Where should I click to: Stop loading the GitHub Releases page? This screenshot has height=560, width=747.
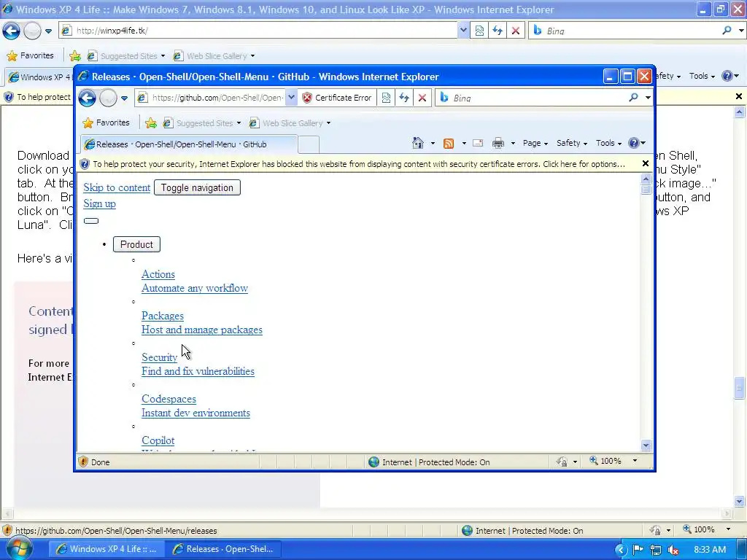click(x=422, y=98)
